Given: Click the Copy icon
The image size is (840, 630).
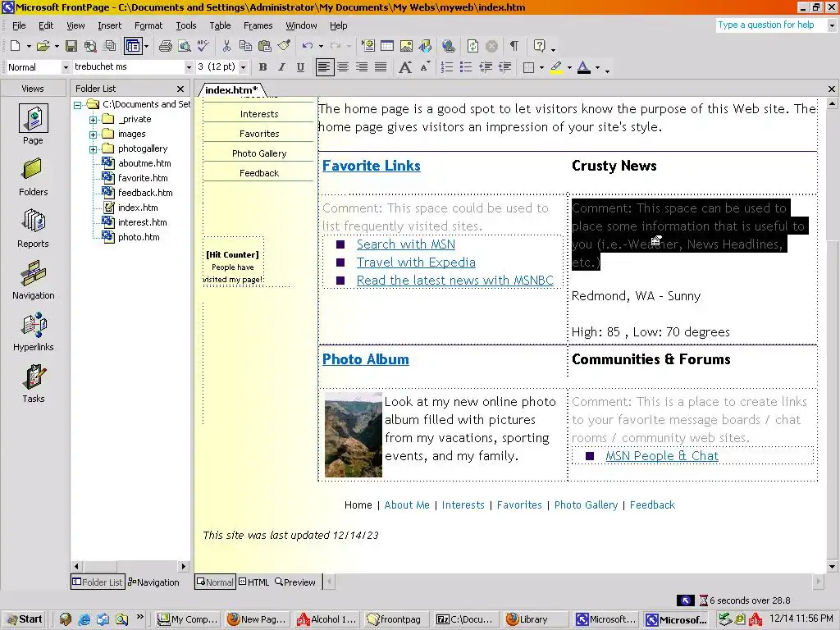Looking at the screenshot, I should coord(245,46).
